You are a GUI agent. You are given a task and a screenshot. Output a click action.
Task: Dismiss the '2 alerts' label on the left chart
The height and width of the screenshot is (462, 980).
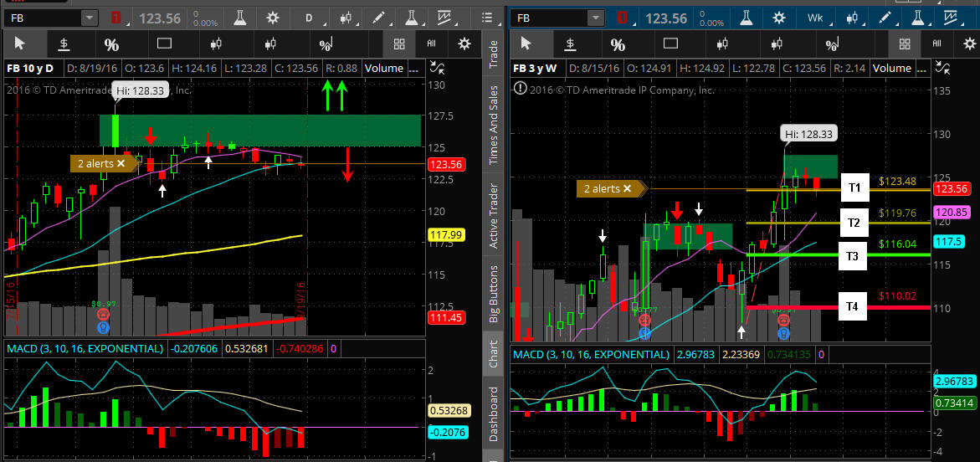tap(121, 164)
